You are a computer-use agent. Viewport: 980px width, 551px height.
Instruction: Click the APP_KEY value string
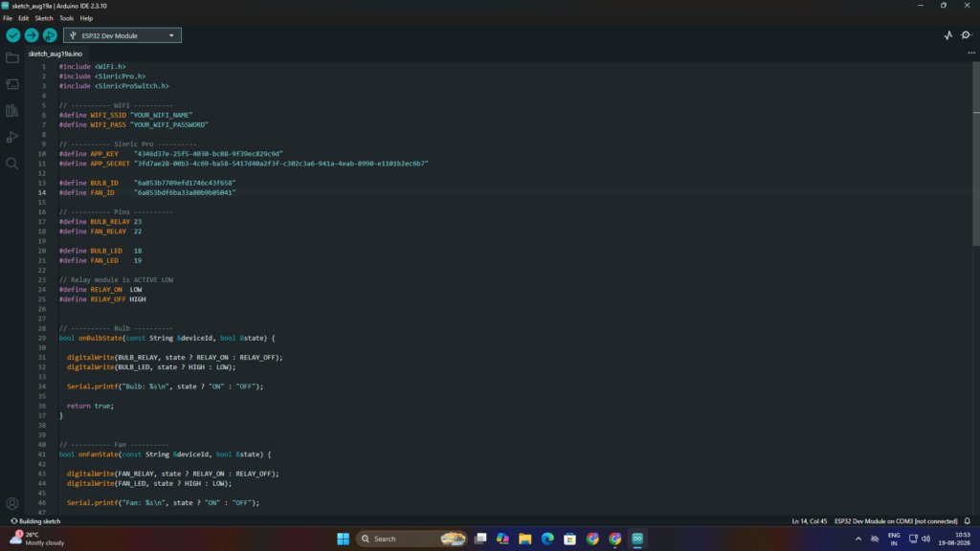coord(208,154)
